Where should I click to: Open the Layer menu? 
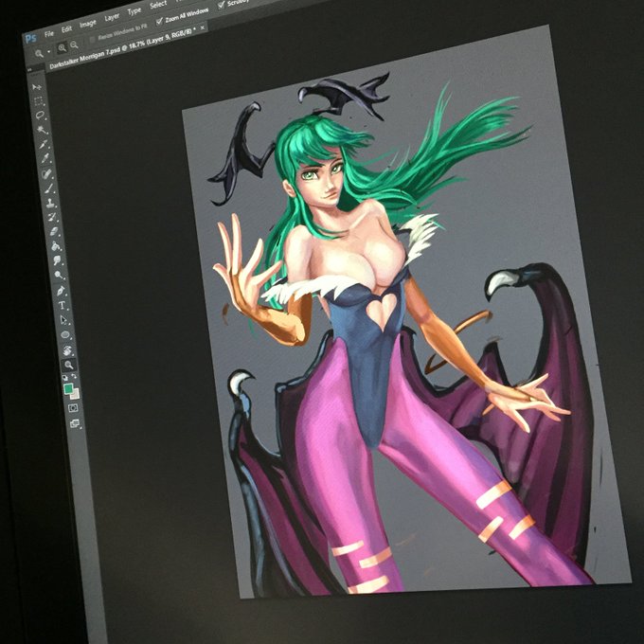coord(112,18)
